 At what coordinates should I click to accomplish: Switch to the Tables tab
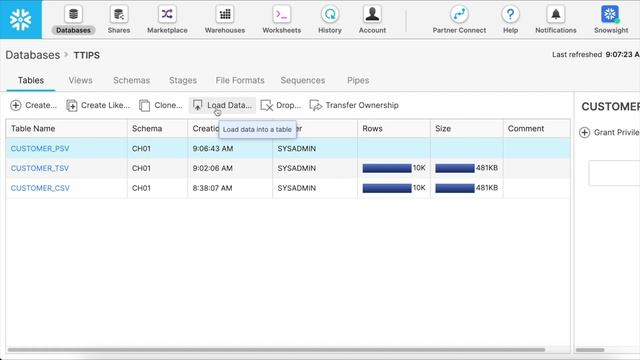(x=31, y=80)
